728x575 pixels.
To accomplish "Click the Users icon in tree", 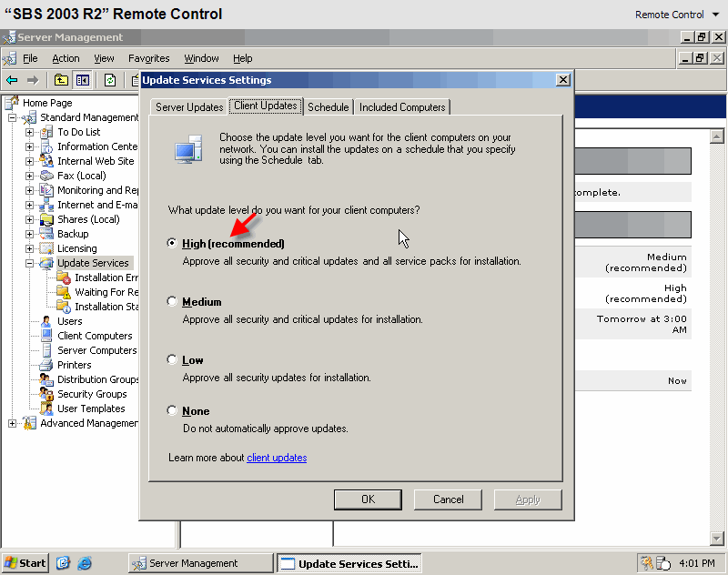I will click(x=46, y=321).
